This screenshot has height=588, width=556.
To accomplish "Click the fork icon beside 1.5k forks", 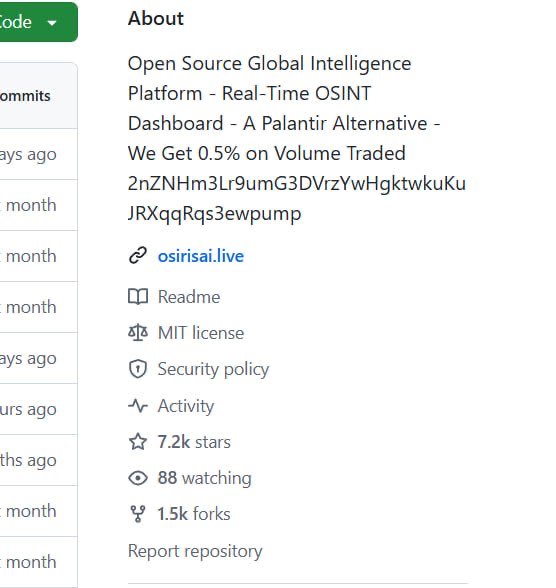I will [x=138, y=514].
